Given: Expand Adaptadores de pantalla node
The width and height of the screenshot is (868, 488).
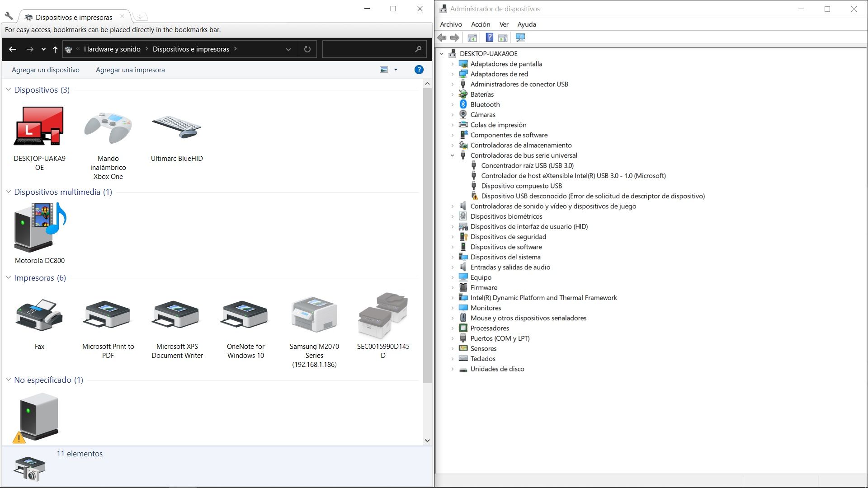Looking at the screenshot, I should pos(453,64).
